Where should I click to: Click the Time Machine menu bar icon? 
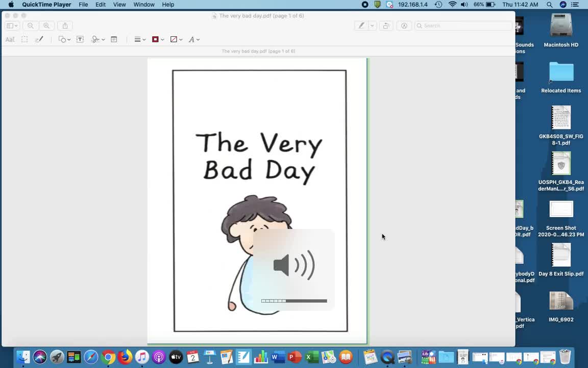[438, 5]
